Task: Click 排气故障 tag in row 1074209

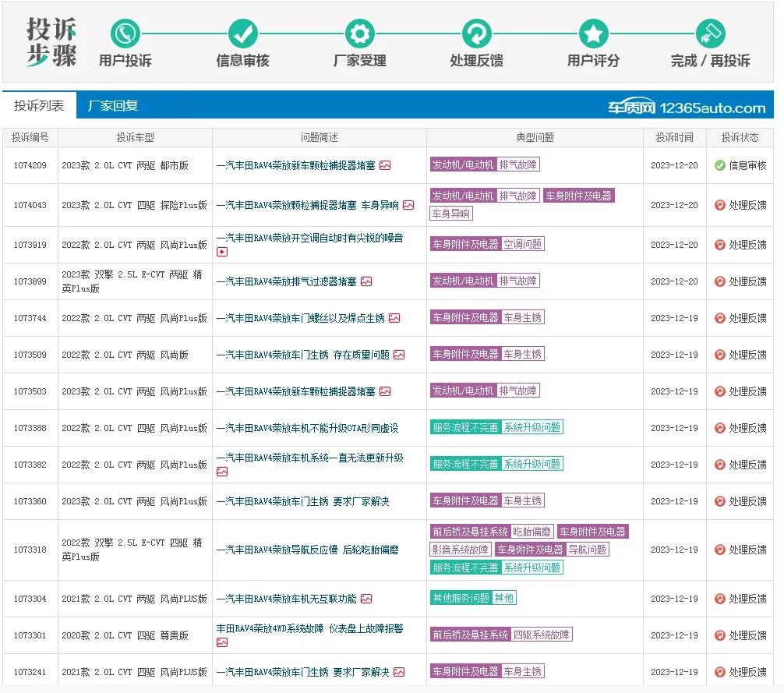Action: pos(518,164)
